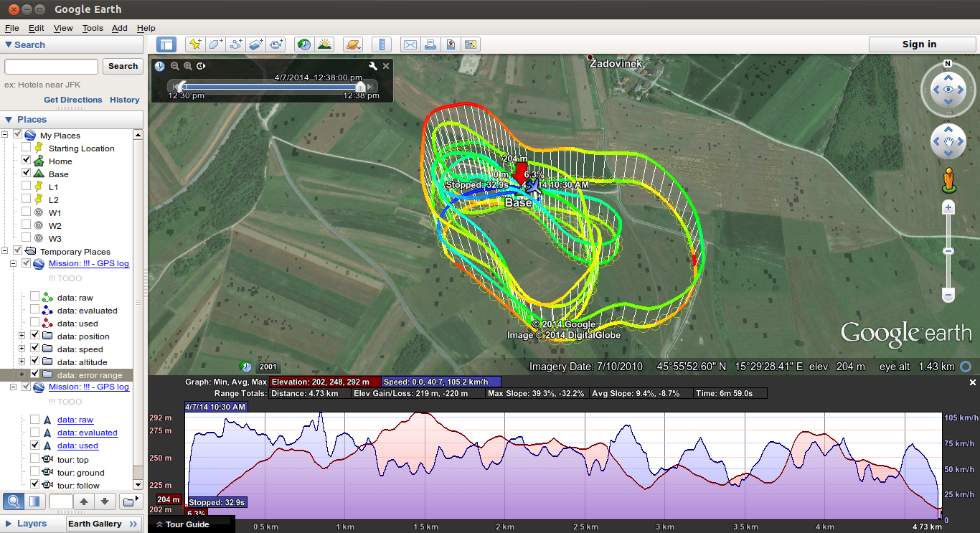The width and height of the screenshot is (980, 533).
Task: Close the elevation profile panel
Action: pos(973,382)
